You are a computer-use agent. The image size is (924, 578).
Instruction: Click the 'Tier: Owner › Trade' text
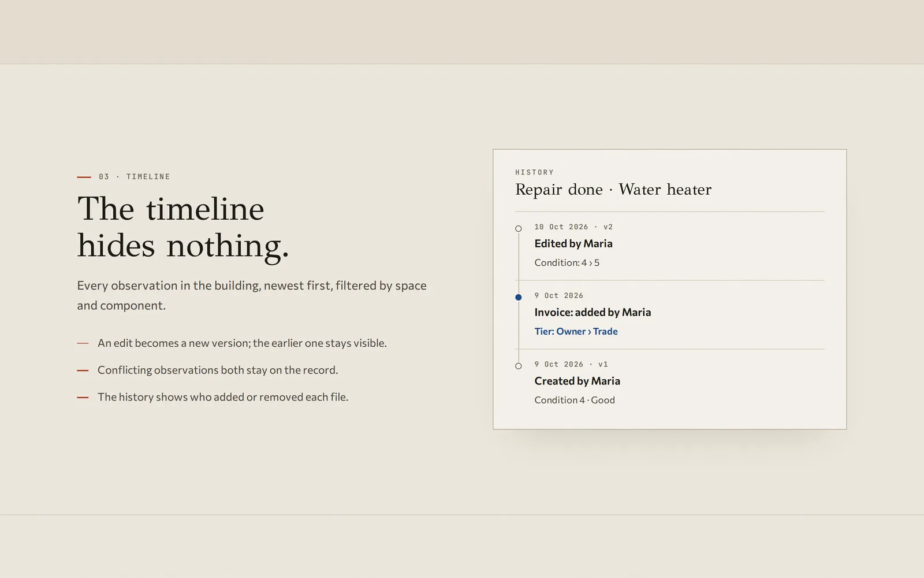(x=576, y=331)
